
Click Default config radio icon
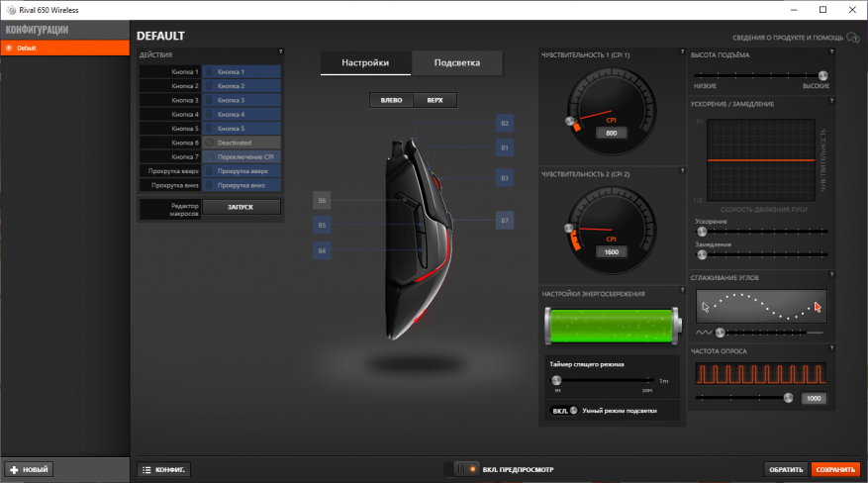tap(9, 48)
